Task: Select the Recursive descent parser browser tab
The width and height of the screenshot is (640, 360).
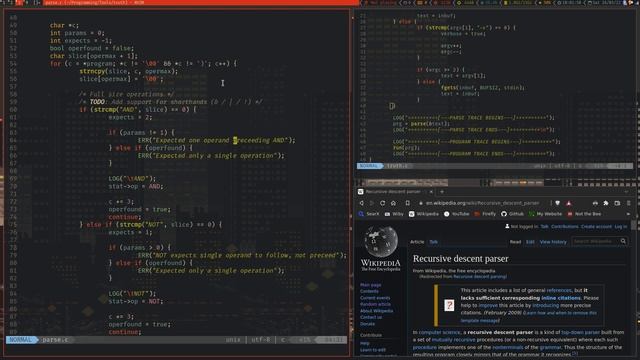Action: coord(395,191)
